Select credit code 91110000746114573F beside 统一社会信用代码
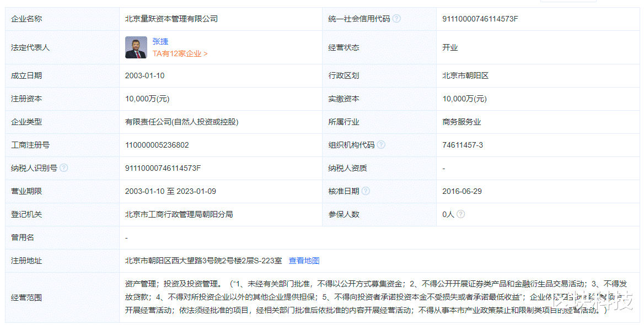This screenshot has width=644, height=325. click(480, 19)
